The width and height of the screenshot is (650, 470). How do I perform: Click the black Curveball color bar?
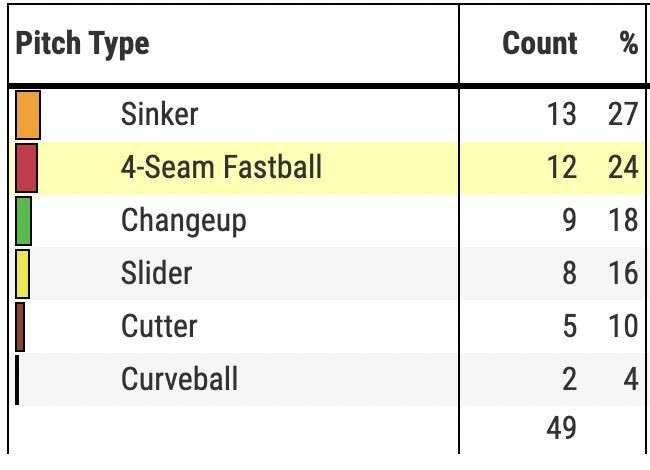coord(17,380)
